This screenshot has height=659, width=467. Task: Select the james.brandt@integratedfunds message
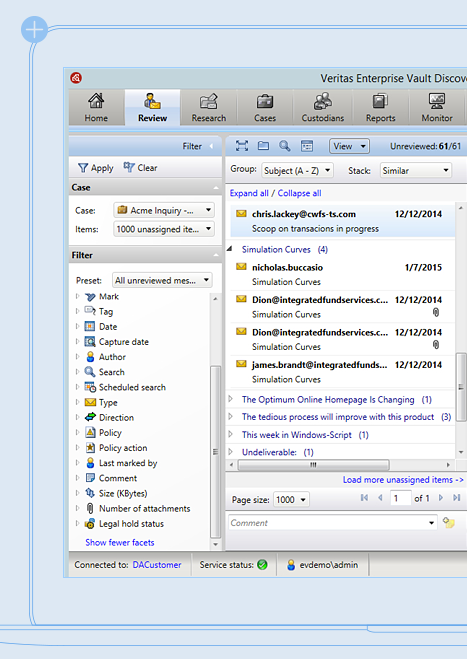(343, 372)
